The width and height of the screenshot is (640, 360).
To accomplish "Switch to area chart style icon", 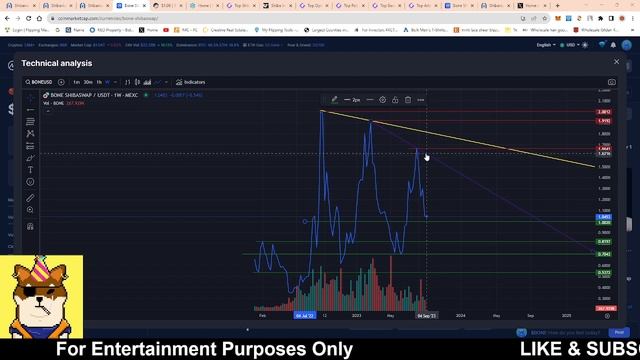I will (147, 82).
